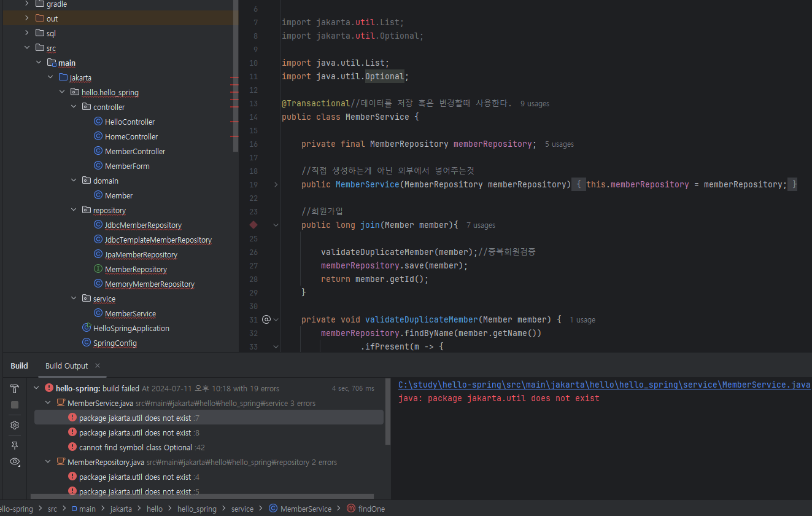Click the module icon beside main breadcrumb
Screen dimensions: 812x516
(x=74, y=509)
